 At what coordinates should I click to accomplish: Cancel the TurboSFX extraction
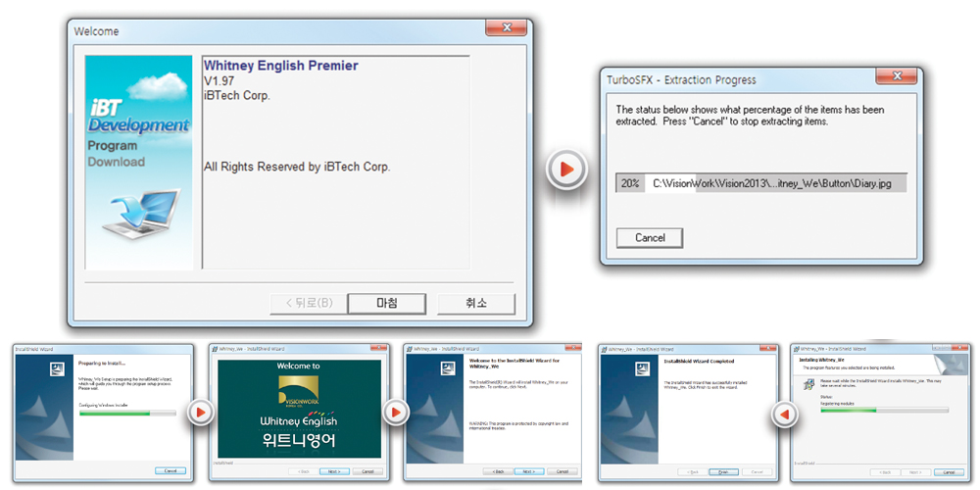click(x=650, y=237)
